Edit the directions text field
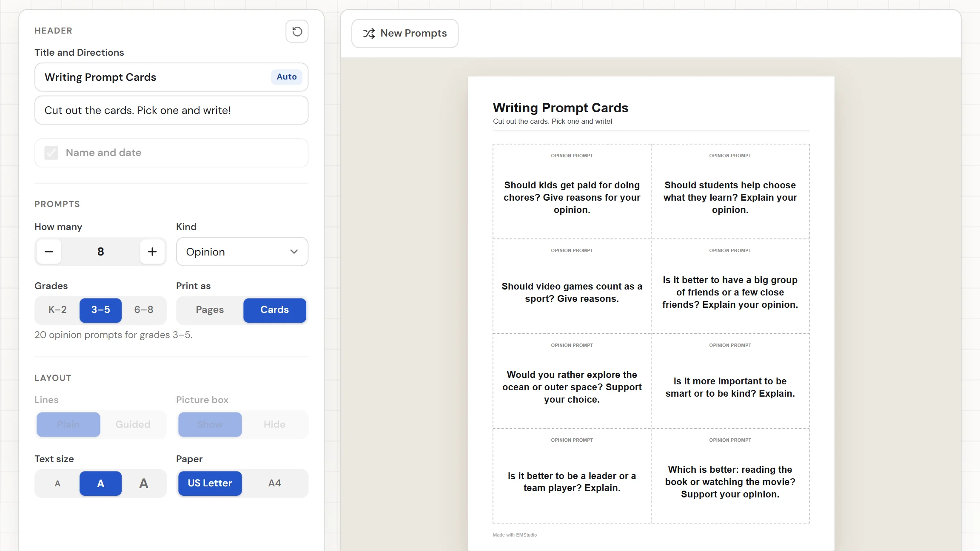The width and height of the screenshot is (980, 551). [x=171, y=110]
